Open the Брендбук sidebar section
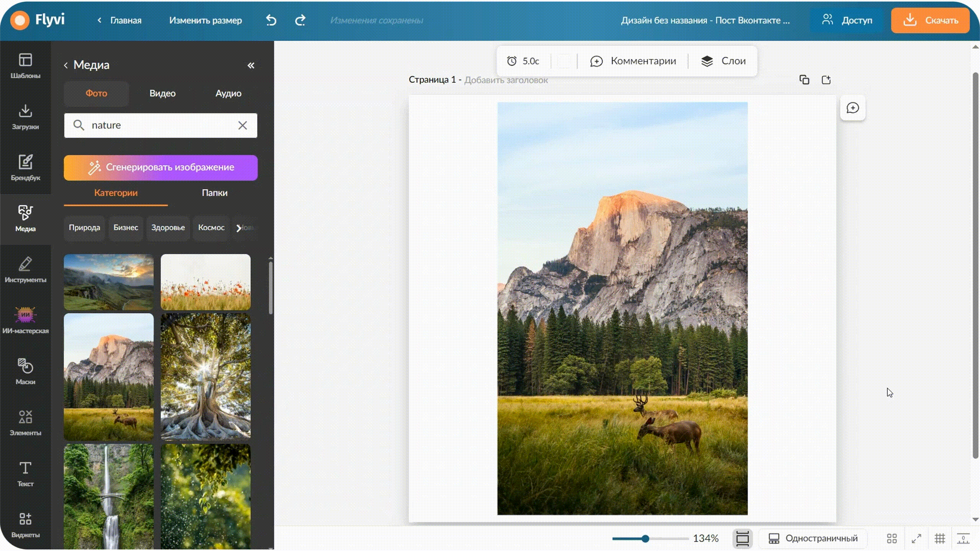This screenshot has width=980, height=551. [x=25, y=168]
